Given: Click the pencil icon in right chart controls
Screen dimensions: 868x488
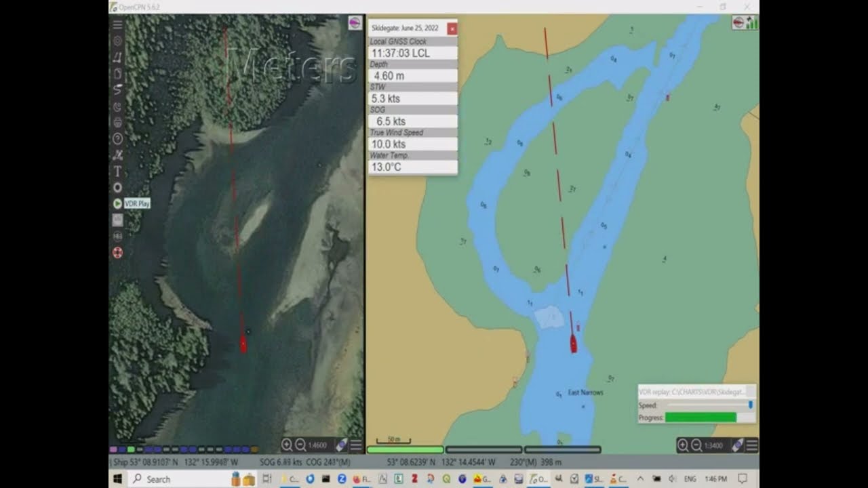Looking at the screenshot, I should point(737,445).
